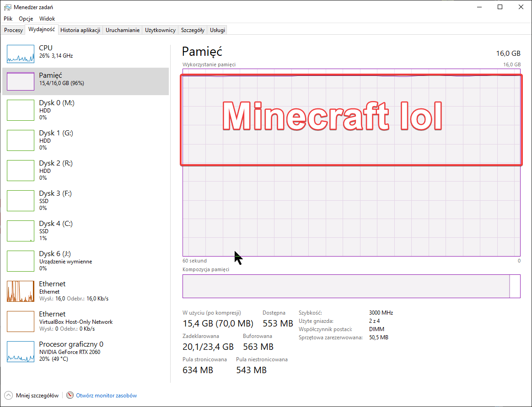Viewport: 532px width, 407px height.
Task: Open the Opcje menu
Action: click(26, 19)
